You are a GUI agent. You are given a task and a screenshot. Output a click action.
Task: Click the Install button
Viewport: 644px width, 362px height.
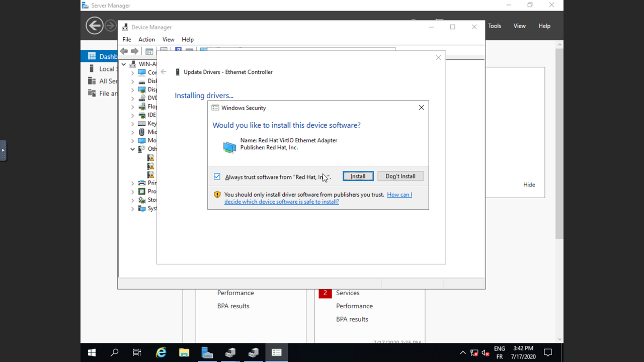pos(358,176)
